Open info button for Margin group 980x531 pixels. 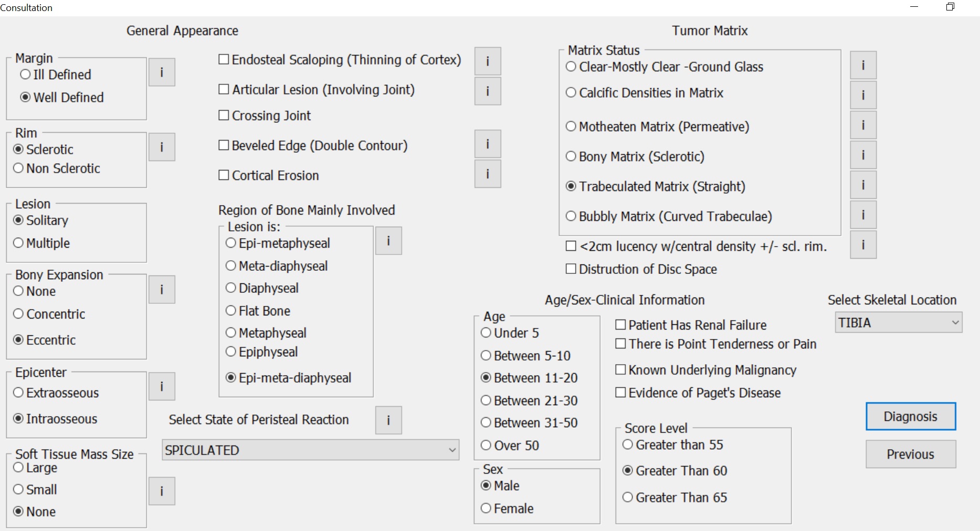pos(162,72)
